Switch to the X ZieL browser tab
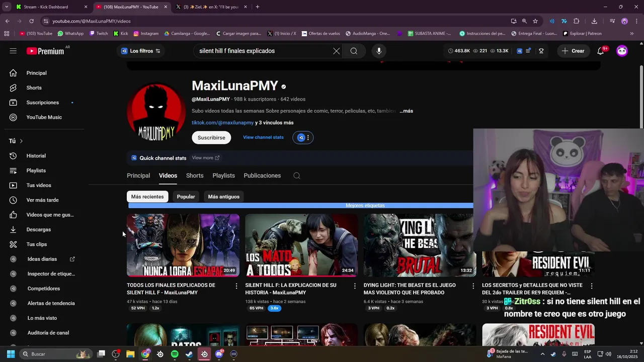644x362 pixels. click(x=211, y=7)
